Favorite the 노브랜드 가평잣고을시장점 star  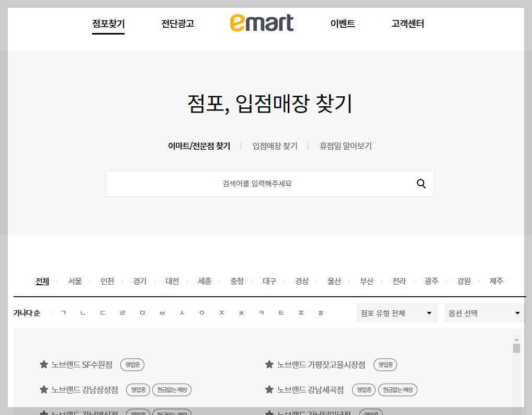click(269, 364)
